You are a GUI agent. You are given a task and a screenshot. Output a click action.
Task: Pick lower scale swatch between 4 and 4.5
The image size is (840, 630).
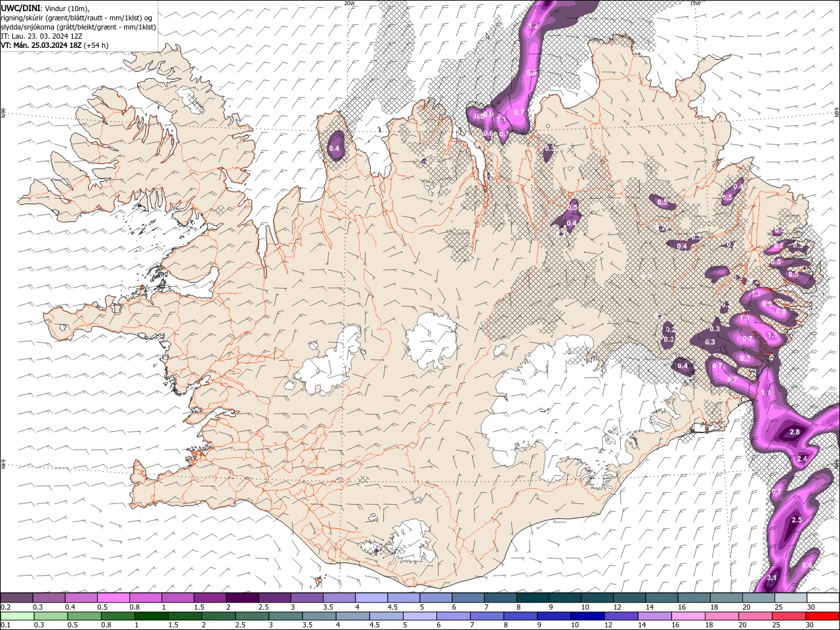click(352, 616)
